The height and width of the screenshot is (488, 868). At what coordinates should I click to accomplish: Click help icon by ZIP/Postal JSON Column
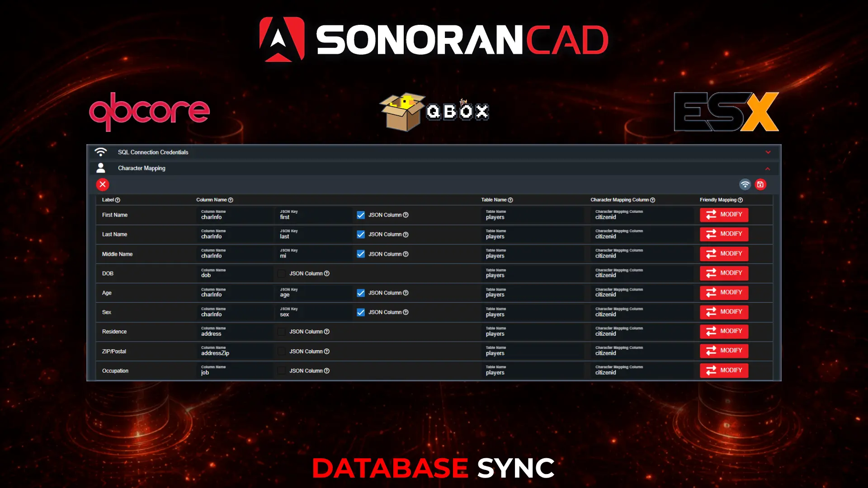pos(327,352)
